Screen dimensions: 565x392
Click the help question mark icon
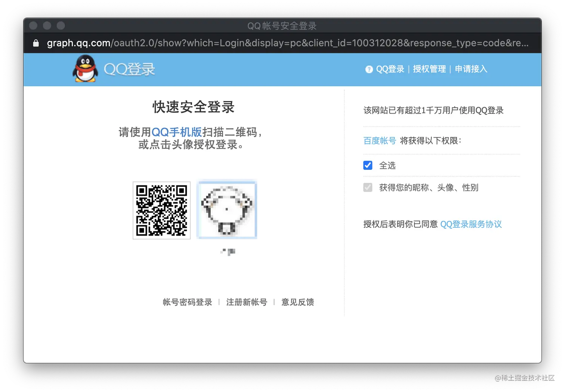369,69
